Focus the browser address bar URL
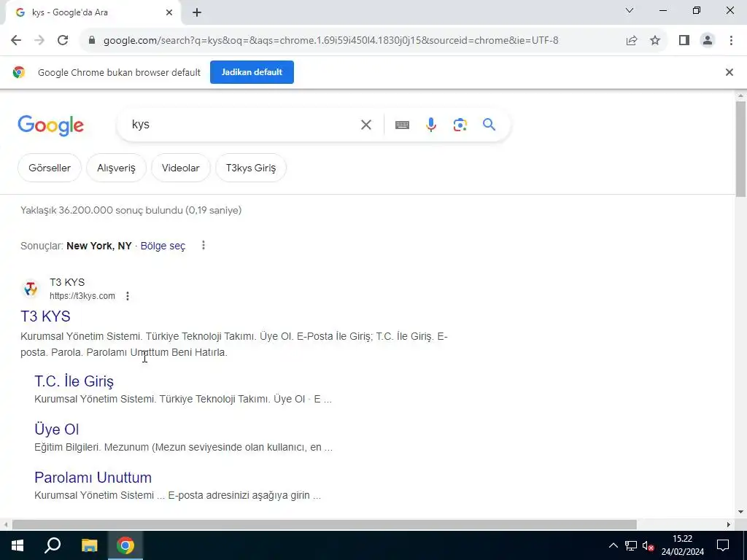This screenshot has height=560, width=747. click(330, 41)
